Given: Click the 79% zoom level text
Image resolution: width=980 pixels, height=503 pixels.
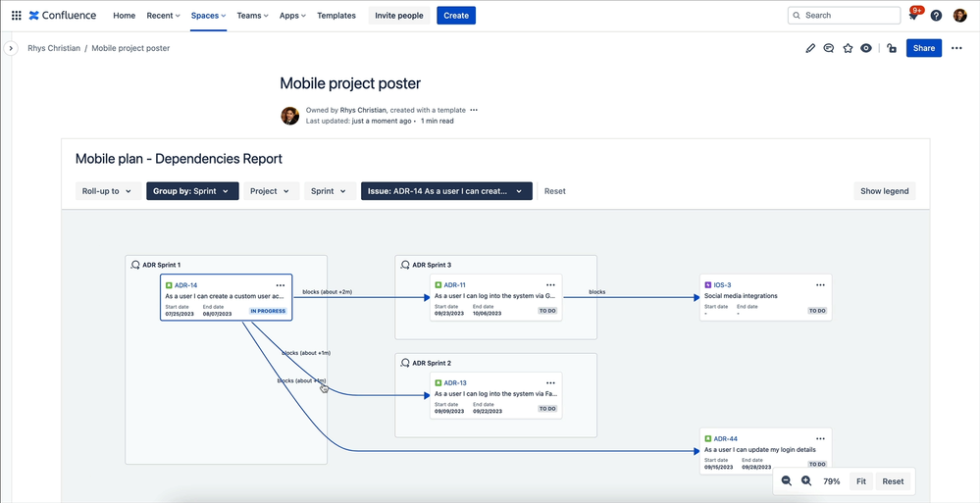Looking at the screenshot, I should point(831,481).
